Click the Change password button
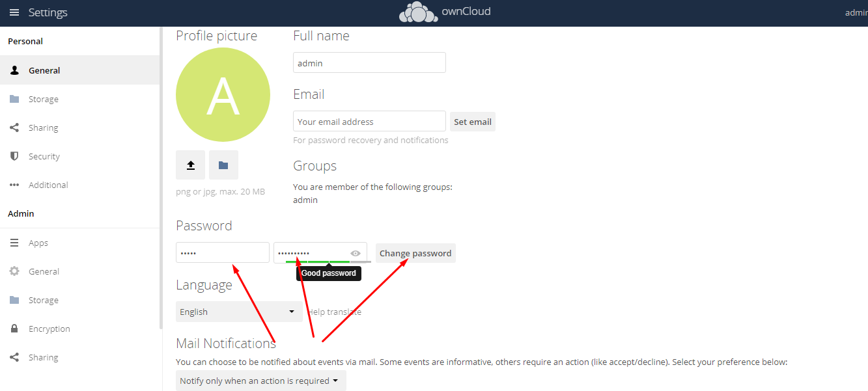This screenshot has height=391, width=868. (x=415, y=253)
